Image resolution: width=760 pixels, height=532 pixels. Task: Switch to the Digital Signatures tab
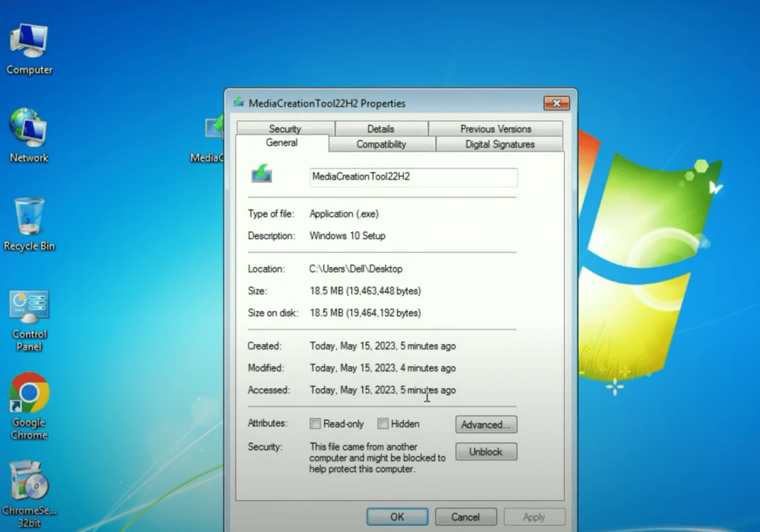499,145
